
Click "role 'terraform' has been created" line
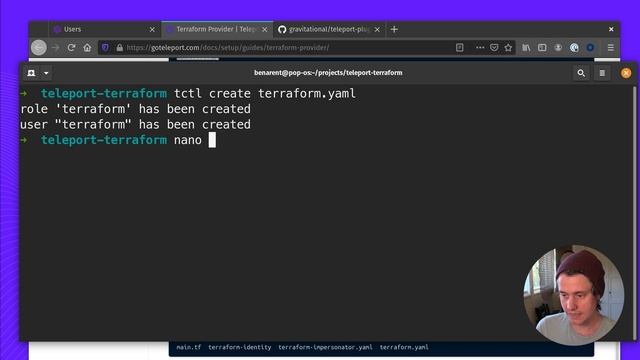click(x=136, y=109)
